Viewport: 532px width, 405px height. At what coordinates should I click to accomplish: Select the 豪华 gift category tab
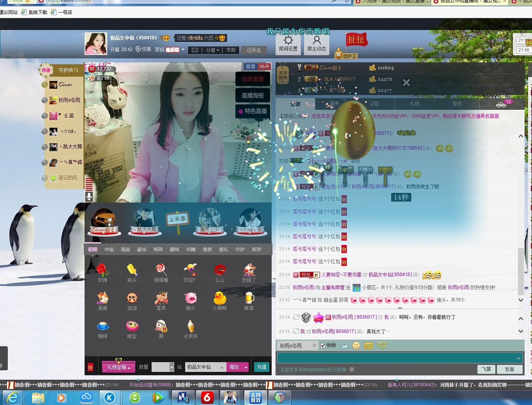142,249
